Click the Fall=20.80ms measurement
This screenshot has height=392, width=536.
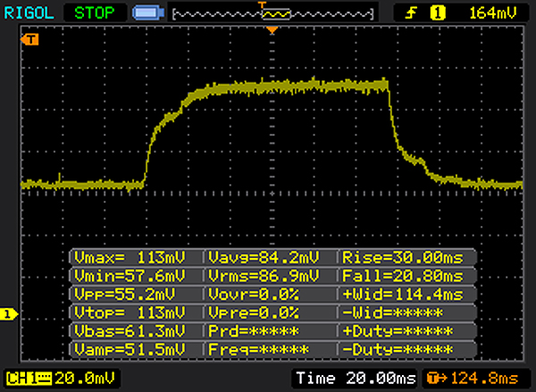point(403,276)
